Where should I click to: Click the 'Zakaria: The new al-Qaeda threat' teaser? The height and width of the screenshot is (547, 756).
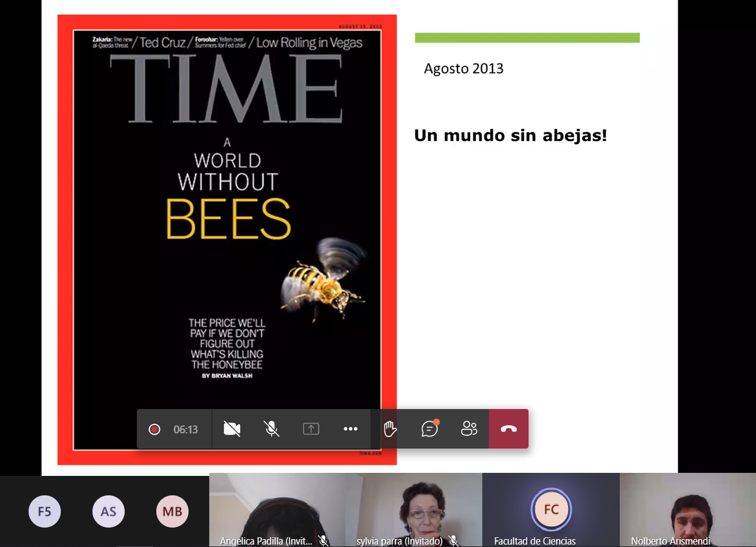(x=113, y=43)
